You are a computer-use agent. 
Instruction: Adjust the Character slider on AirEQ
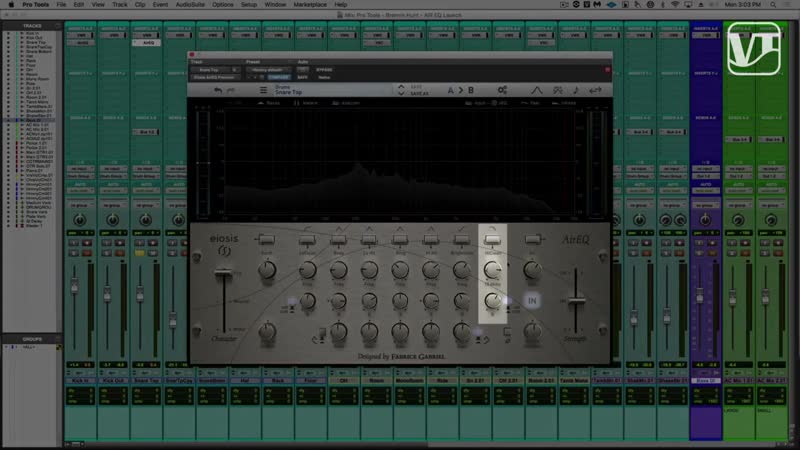click(x=223, y=273)
